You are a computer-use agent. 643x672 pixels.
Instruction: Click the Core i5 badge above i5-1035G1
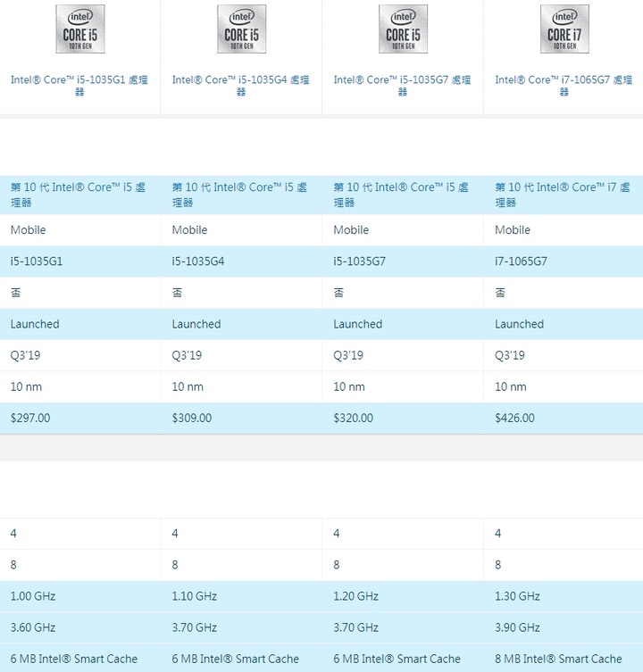tap(80, 29)
